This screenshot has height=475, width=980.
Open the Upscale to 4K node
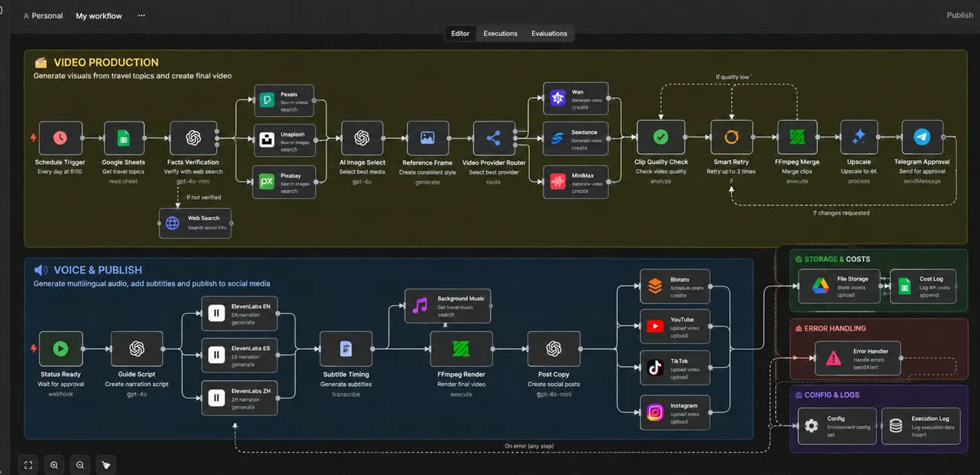pyautogui.click(x=859, y=138)
